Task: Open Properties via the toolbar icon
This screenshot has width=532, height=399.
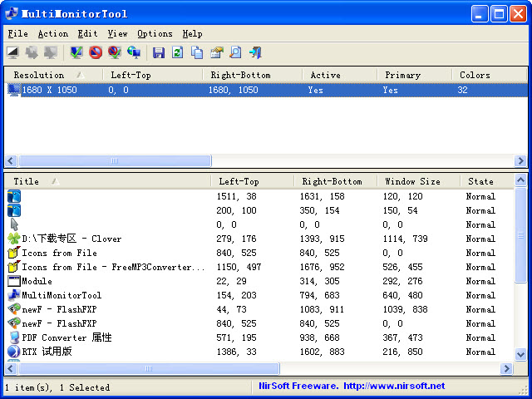Action: pos(216,52)
